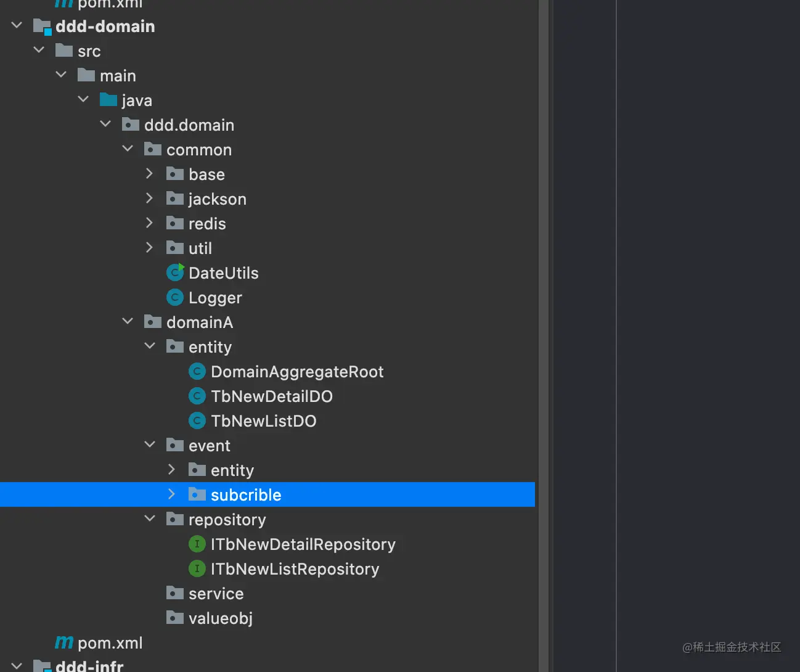Image resolution: width=800 pixels, height=672 pixels.
Task: Select the ddd.domain package label
Action: point(189,125)
